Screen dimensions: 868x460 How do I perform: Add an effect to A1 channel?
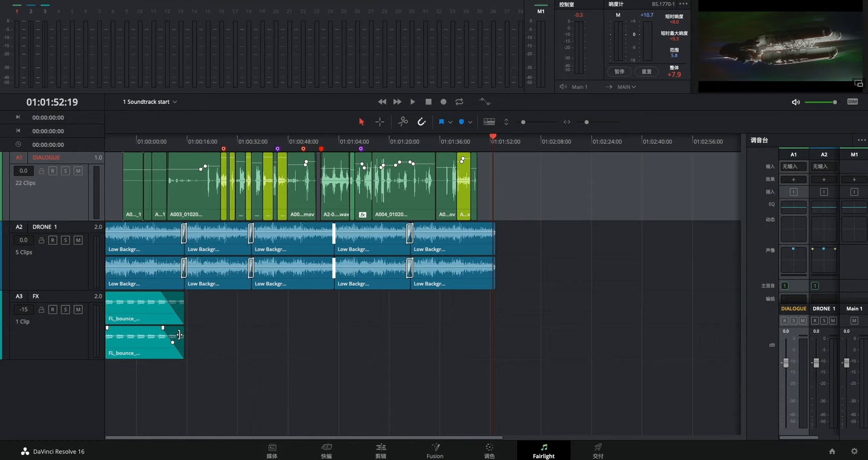pos(793,179)
